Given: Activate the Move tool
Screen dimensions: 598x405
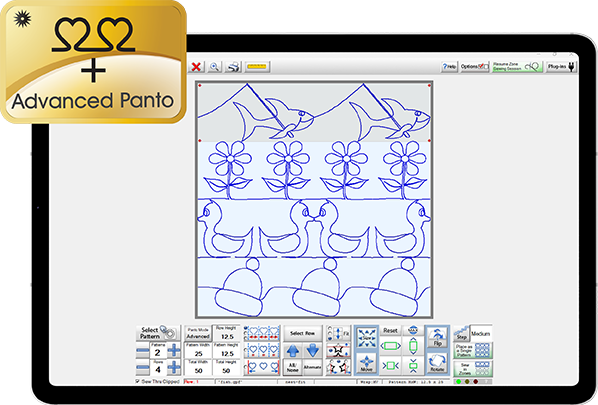Looking at the screenshot, I should pos(367,363).
